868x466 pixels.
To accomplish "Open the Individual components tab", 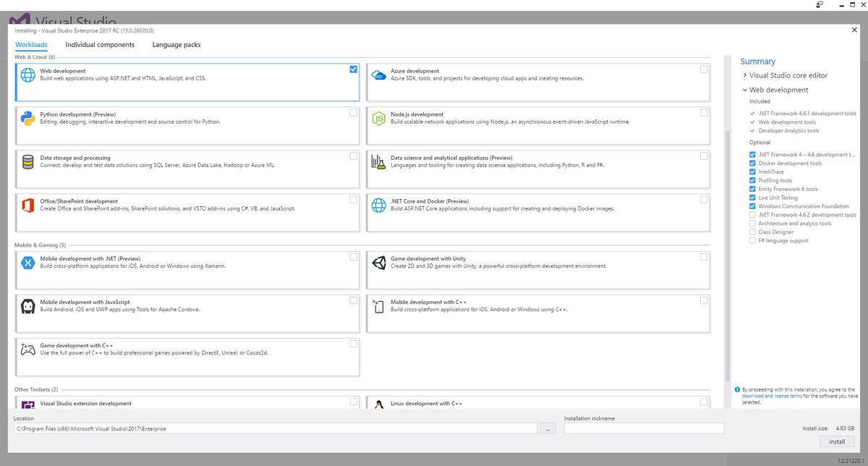I will [100, 45].
